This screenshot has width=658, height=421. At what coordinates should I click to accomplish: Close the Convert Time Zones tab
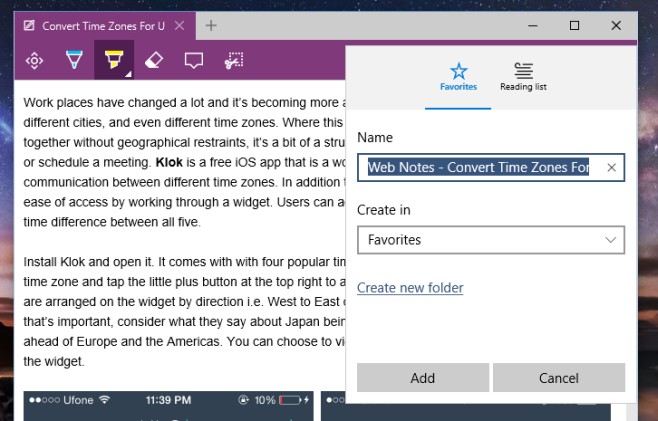179,26
